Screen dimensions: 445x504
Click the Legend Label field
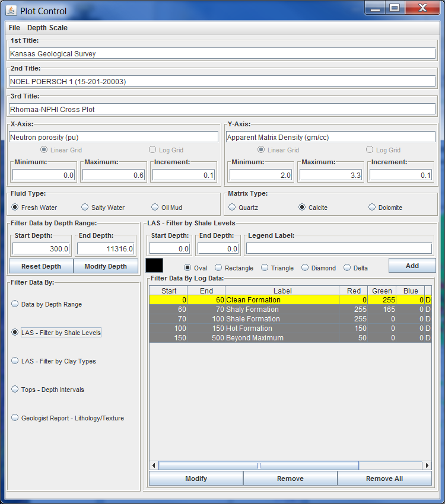[339, 248]
